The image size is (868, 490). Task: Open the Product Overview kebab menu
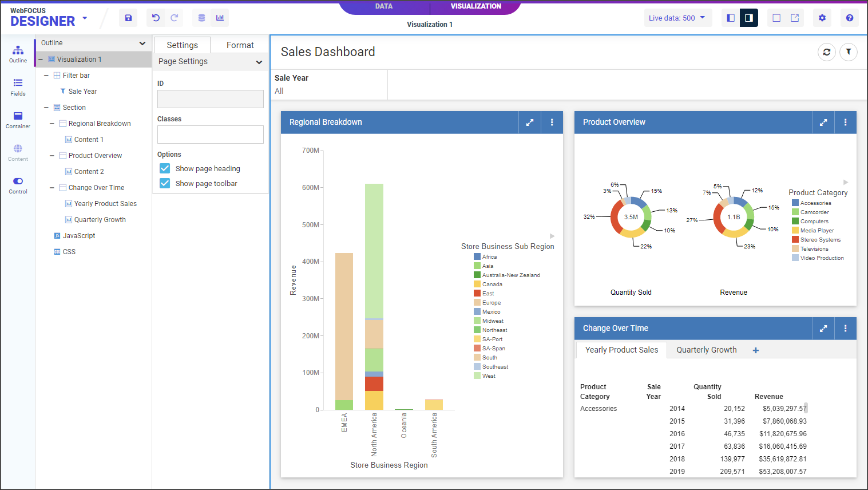tap(845, 122)
